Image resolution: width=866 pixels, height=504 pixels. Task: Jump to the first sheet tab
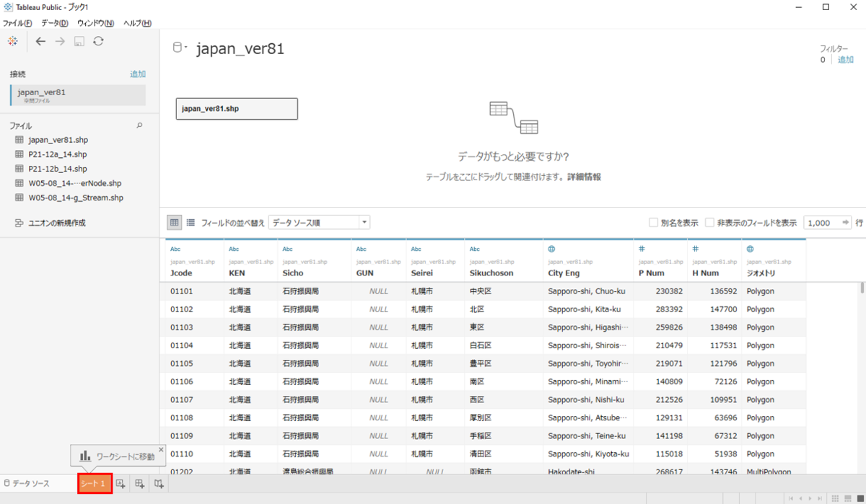(x=791, y=498)
